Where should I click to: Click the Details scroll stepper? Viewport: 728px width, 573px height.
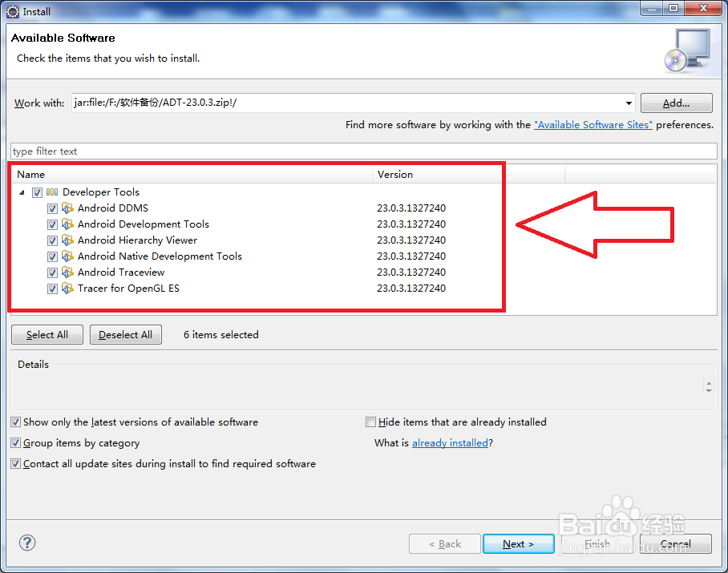[x=709, y=386]
